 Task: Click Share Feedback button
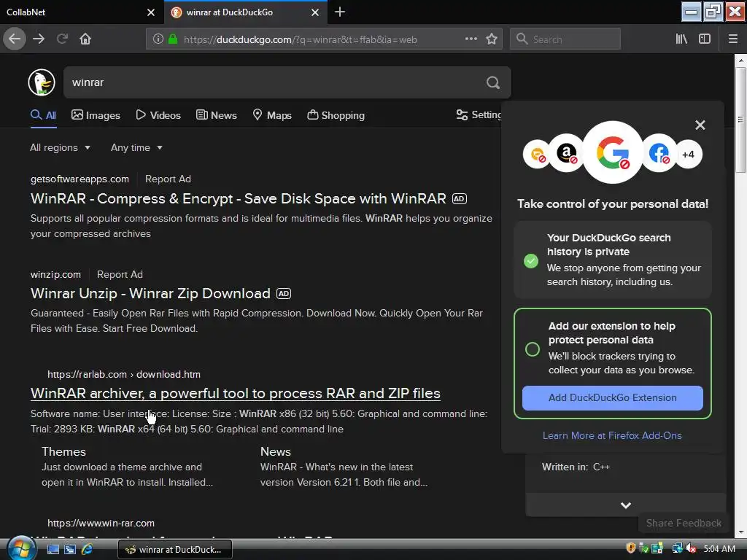684,523
